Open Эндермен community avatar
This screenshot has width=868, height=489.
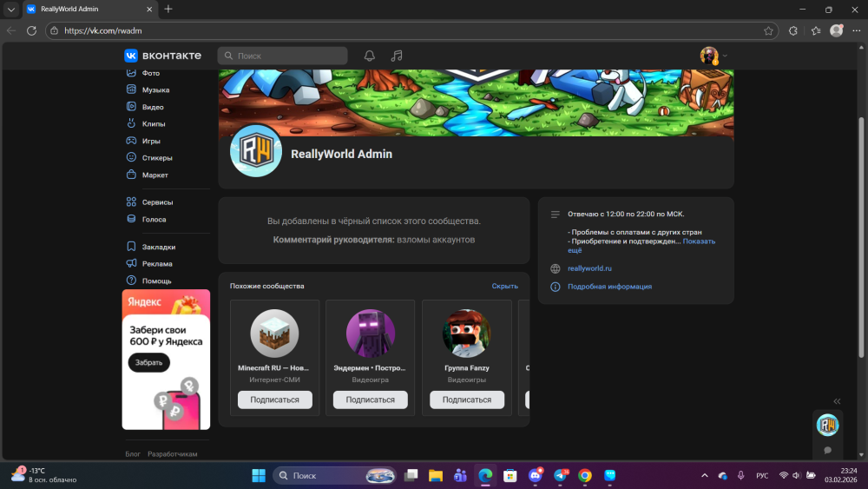tap(371, 334)
